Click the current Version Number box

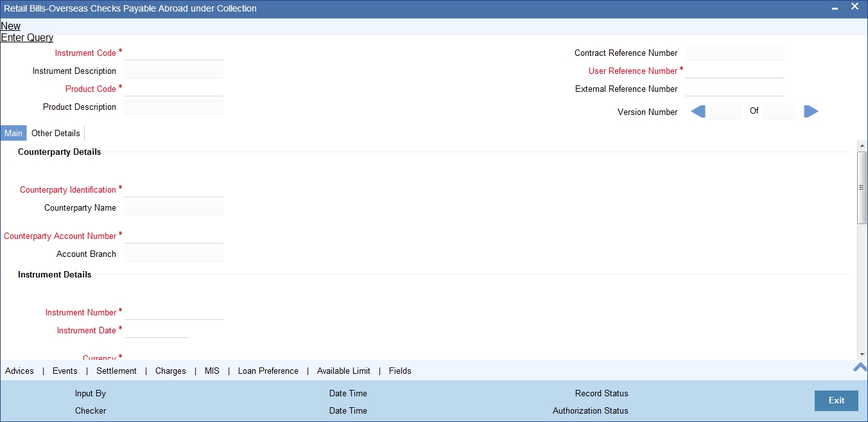725,112
